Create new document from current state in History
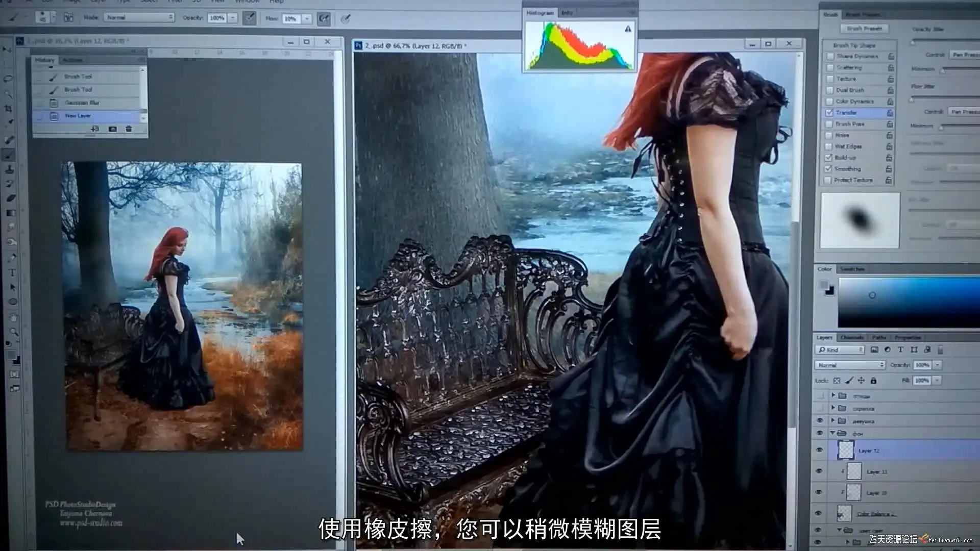 [95, 129]
